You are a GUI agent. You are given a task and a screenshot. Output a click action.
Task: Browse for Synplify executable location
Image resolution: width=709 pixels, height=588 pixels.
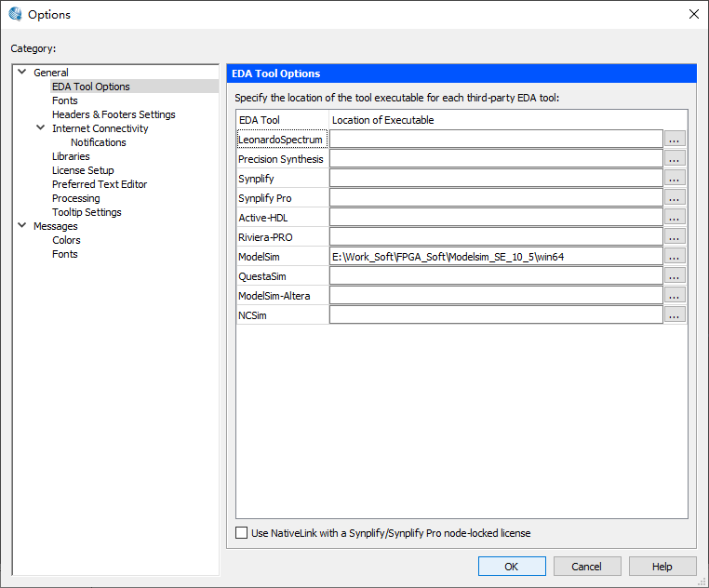[675, 179]
